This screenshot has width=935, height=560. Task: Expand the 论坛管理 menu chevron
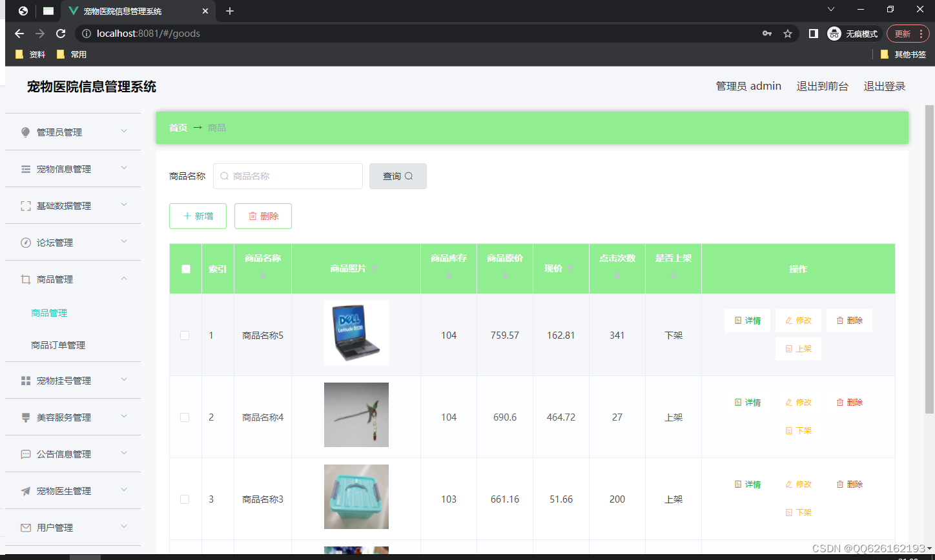tap(124, 241)
